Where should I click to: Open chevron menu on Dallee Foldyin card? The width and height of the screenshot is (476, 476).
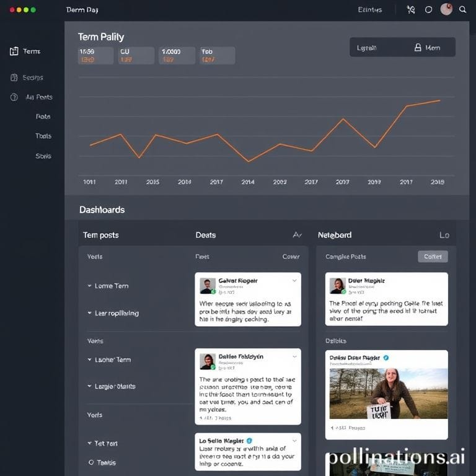pos(294,356)
